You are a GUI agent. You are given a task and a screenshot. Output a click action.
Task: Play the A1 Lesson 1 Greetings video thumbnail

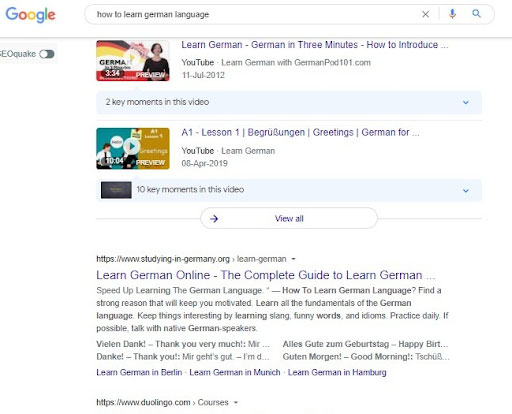point(133,148)
